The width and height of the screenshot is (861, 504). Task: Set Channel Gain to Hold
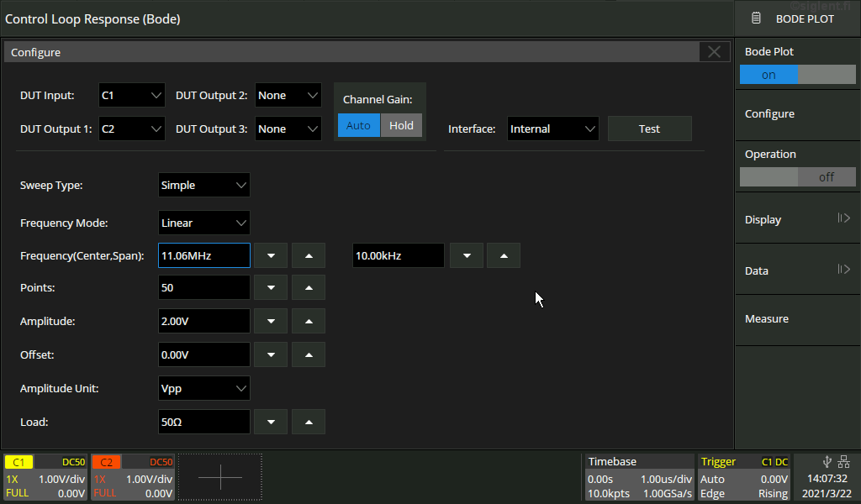[401, 125]
